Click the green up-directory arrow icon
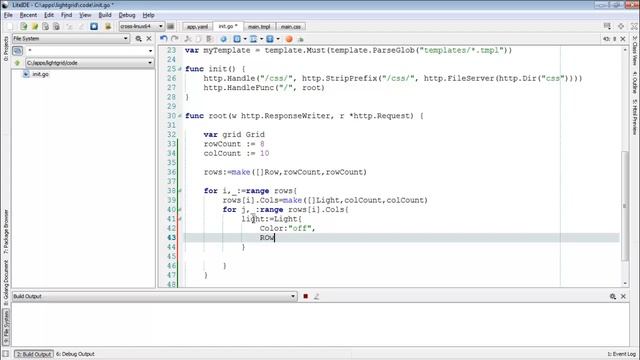 point(18,63)
